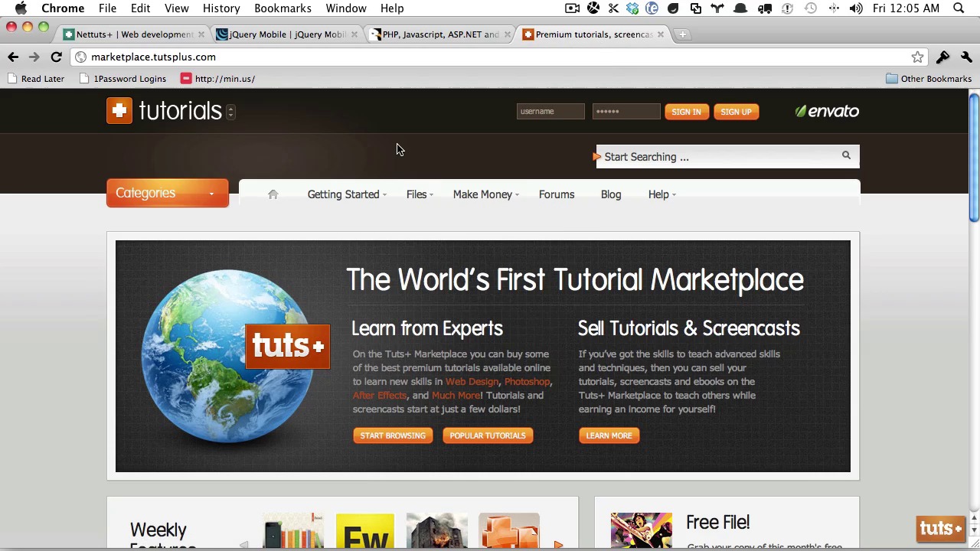Close the jQuery Mobile tab
The height and width of the screenshot is (551, 980).
[354, 34]
